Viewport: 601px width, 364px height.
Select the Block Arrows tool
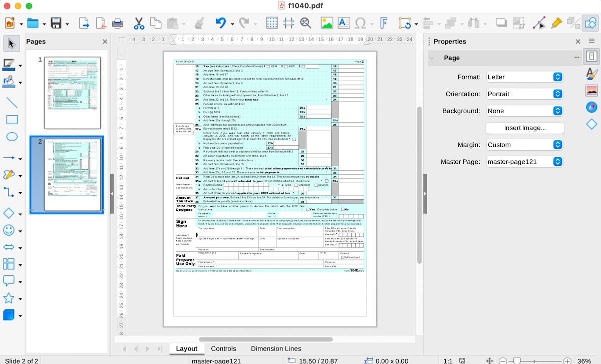[9, 247]
